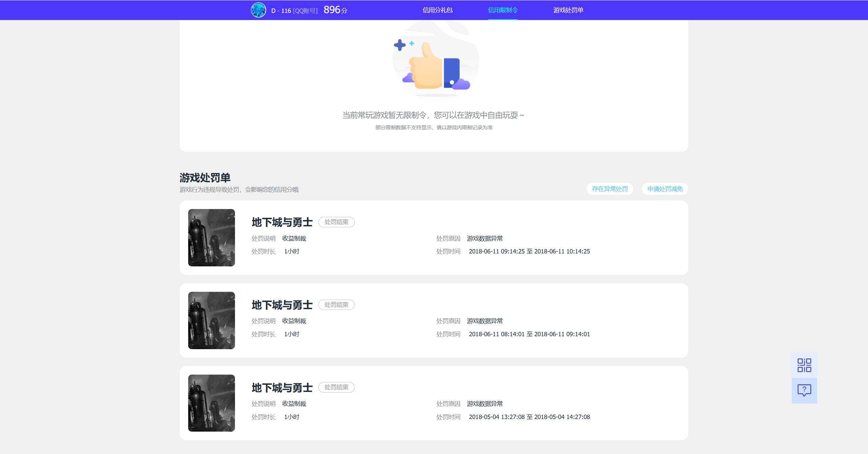Click game thumbnail of the 08:14:01 penalty

coord(212,320)
